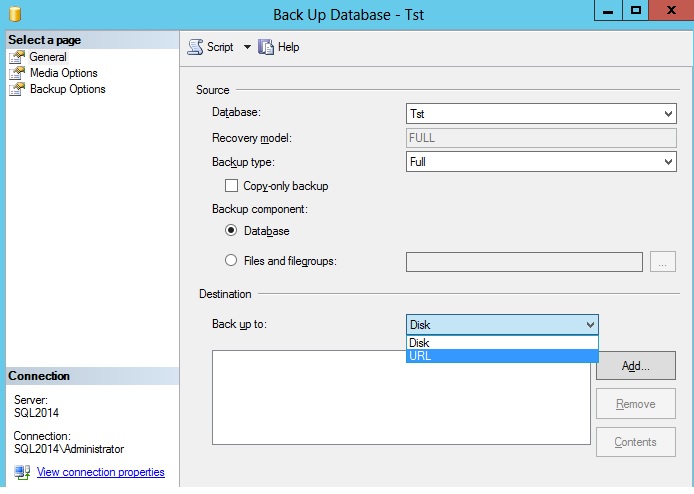Click the Script toolbar icon
This screenshot has height=494, width=694.
(195, 47)
